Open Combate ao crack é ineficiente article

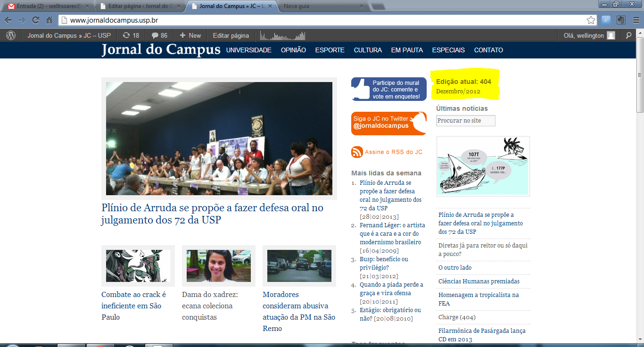(x=134, y=306)
